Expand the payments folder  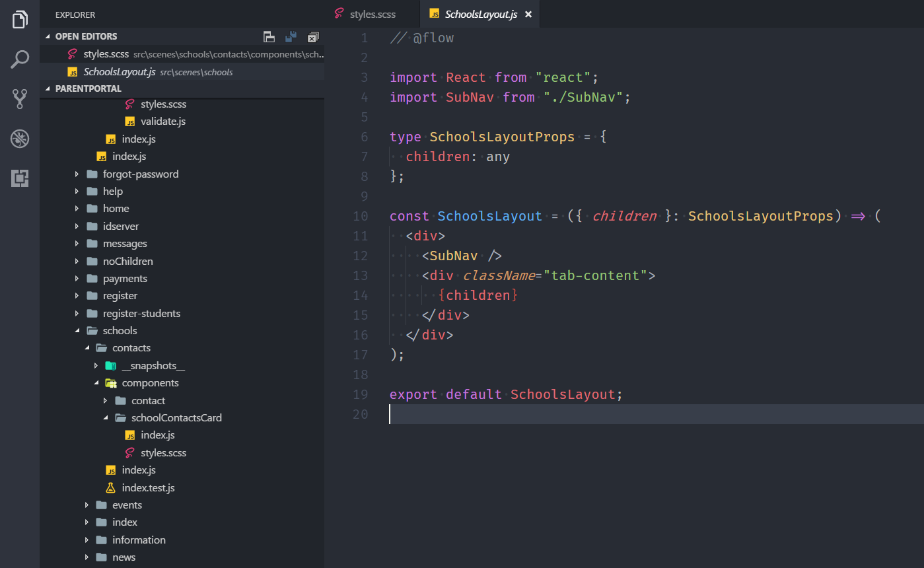(125, 279)
